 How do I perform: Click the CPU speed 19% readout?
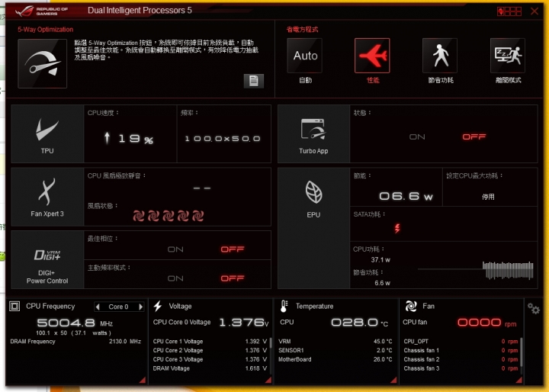pos(129,139)
